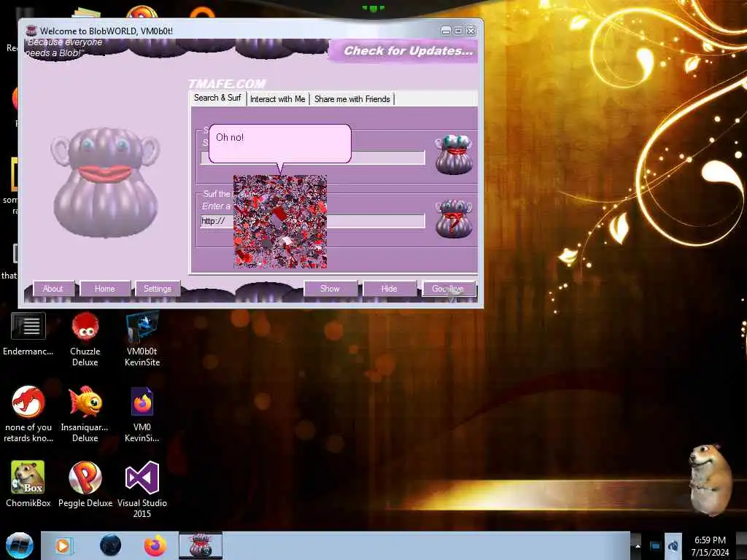Click the Home button

(105, 289)
